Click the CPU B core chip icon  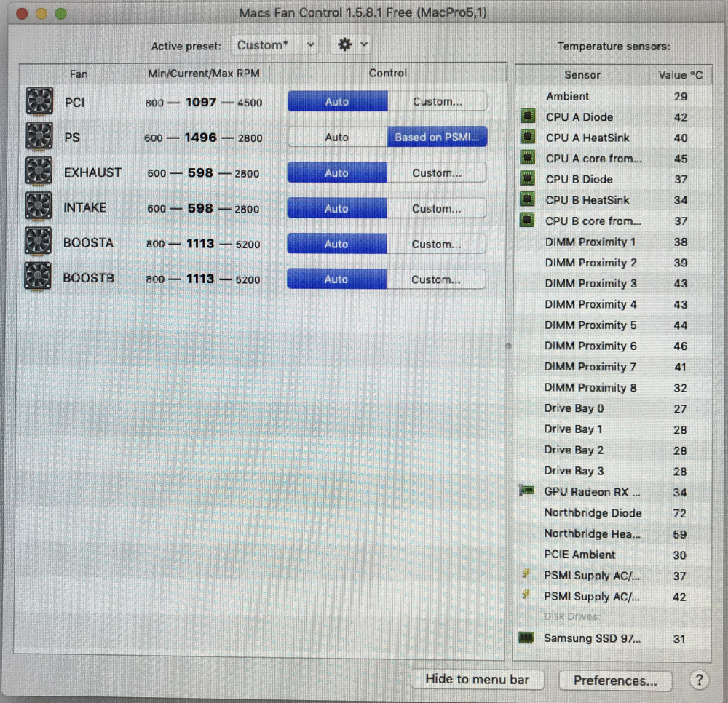[x=527, y=220]
